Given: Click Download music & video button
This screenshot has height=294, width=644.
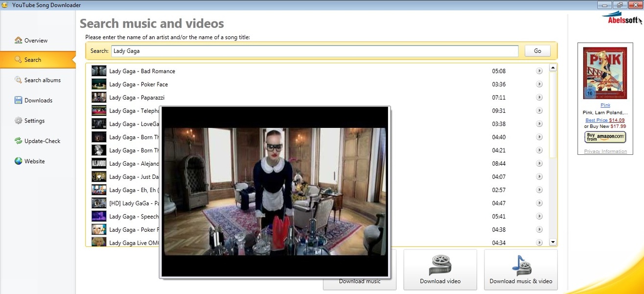Looking at the screenshot, I should 521,269.
